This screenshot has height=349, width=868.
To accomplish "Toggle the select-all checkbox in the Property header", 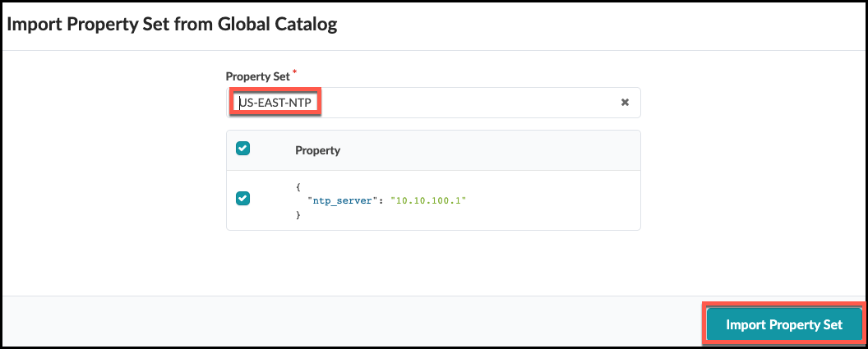I will tap(242, 149).
